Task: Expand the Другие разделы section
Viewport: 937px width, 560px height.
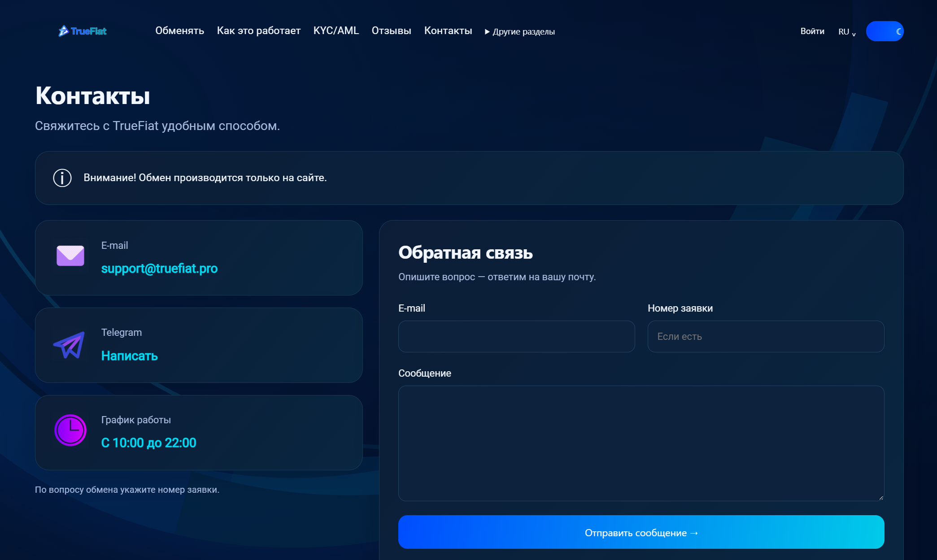Action: pos(520,31)
